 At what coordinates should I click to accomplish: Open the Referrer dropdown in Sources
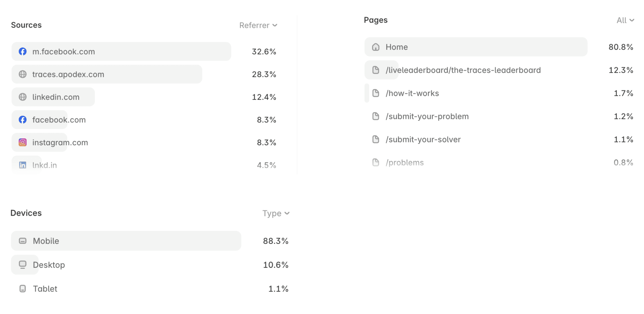(258, 25)
